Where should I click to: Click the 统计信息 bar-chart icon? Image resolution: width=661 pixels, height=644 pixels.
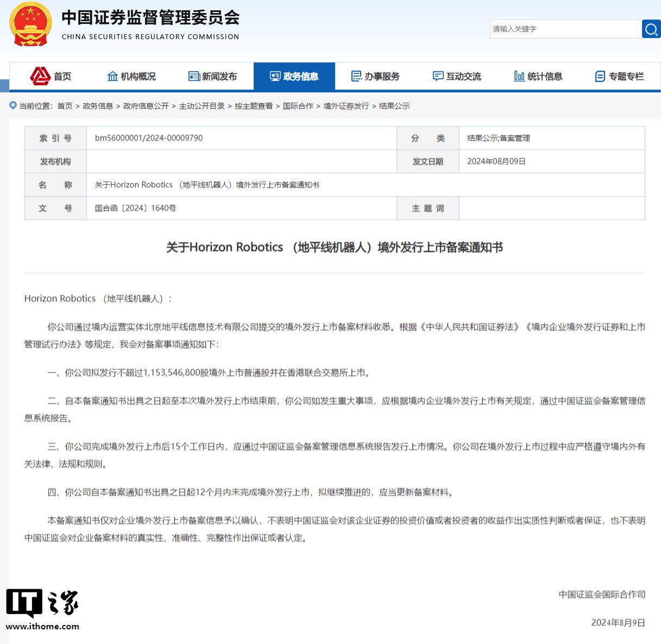tap(519, 76)
